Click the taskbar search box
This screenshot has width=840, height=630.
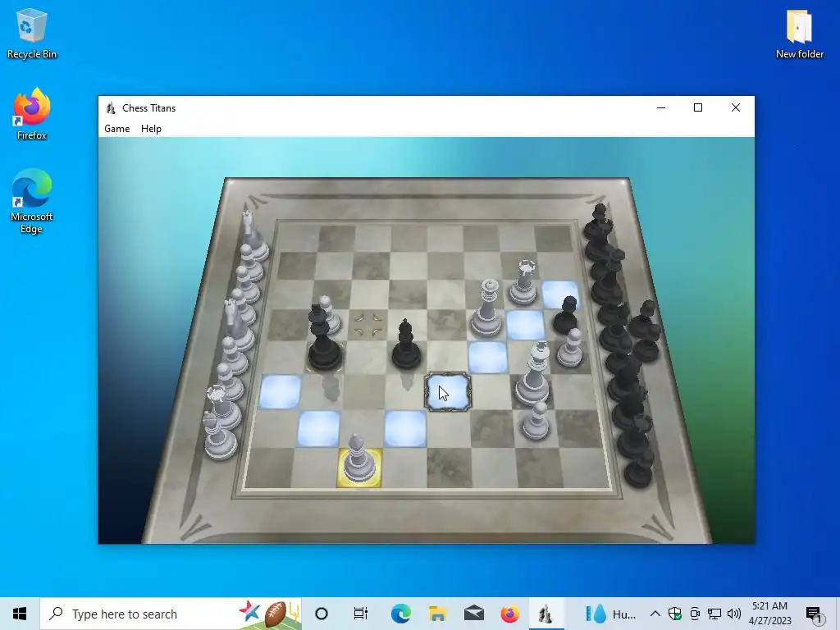[x=171, y=614]
